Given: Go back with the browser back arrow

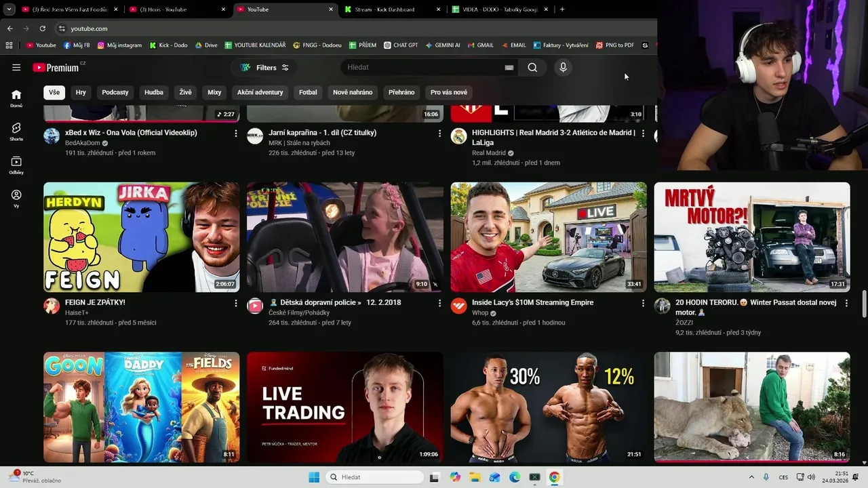Looking at the screenshot, I should 9,28.
